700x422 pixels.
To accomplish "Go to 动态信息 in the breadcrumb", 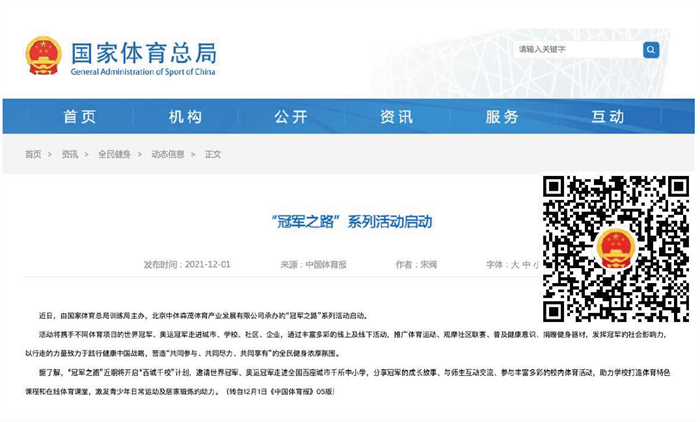I will (x=167, y=155).
